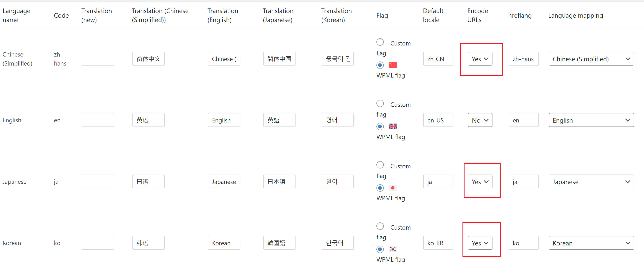Screen dimensions: 644x267
Task: Click the Korean translation field for English row
Action: [337, 120]
